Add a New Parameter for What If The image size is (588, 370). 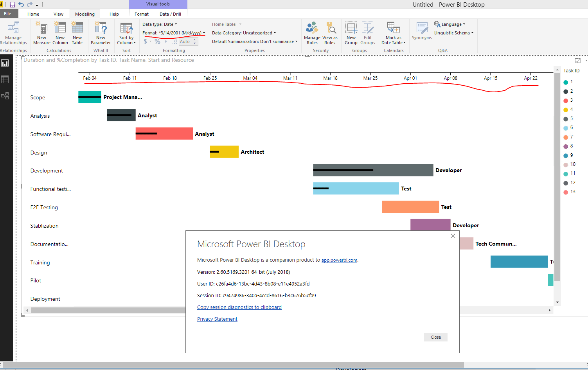pyautogui.click(x=101, y=33)
